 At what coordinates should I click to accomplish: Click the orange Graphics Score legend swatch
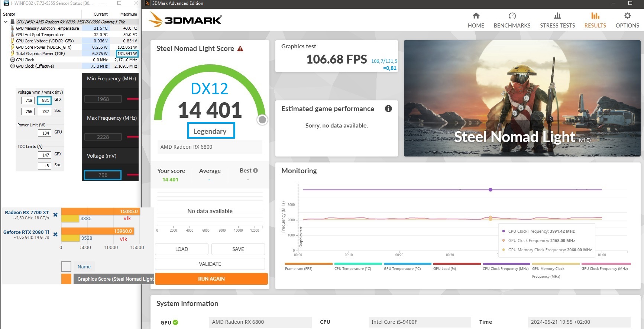click(x=66, y=279)
